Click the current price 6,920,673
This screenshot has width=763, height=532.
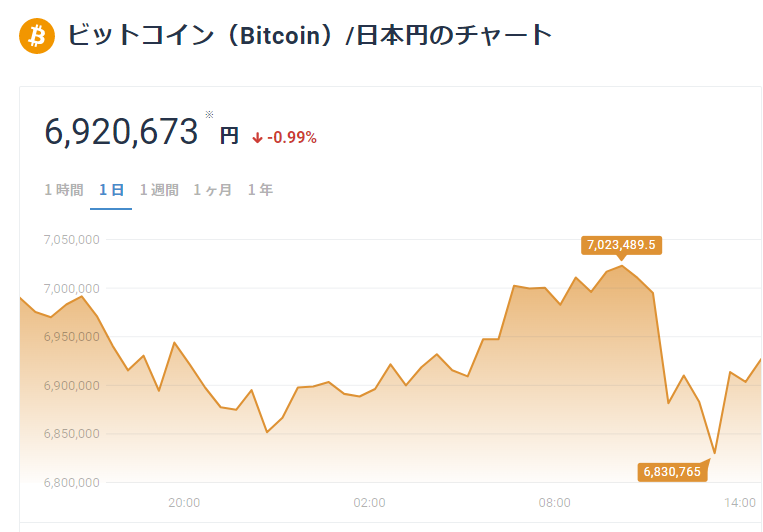click(122, 132)
